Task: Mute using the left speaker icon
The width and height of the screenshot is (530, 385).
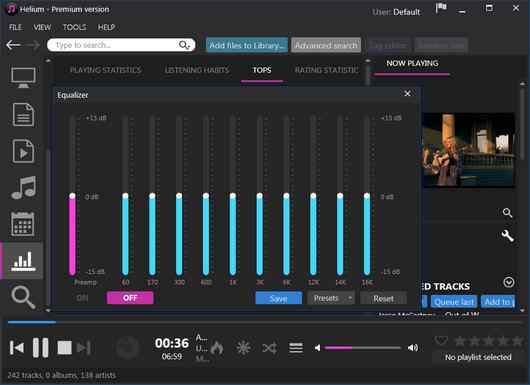Action: click(317, 347)
